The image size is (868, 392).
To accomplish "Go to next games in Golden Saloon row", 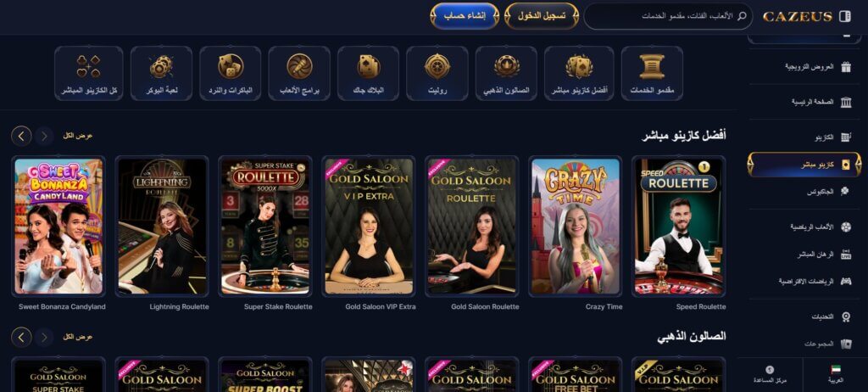I will [x=21, y=337].
